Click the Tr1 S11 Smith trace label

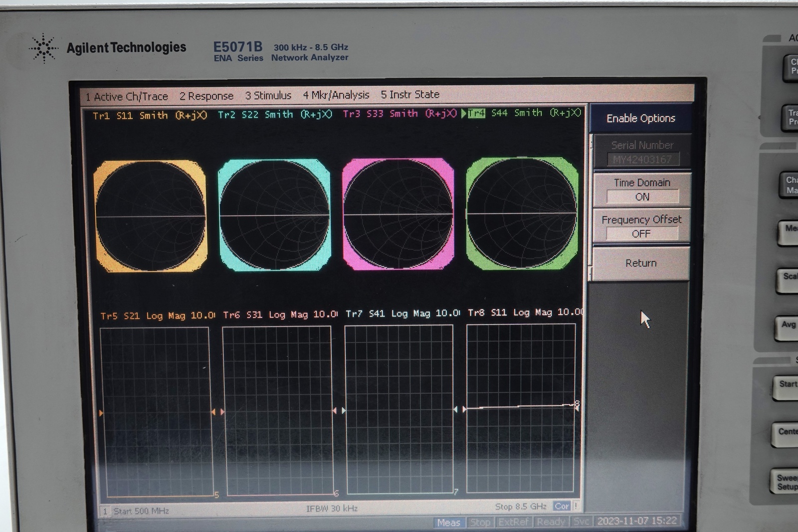pos(150,116)
